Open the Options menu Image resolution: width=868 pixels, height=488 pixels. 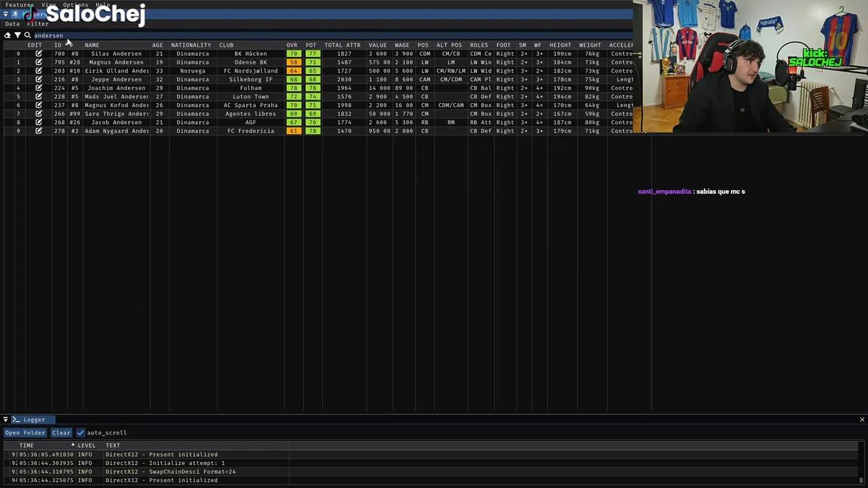click(x=75, y=5)
